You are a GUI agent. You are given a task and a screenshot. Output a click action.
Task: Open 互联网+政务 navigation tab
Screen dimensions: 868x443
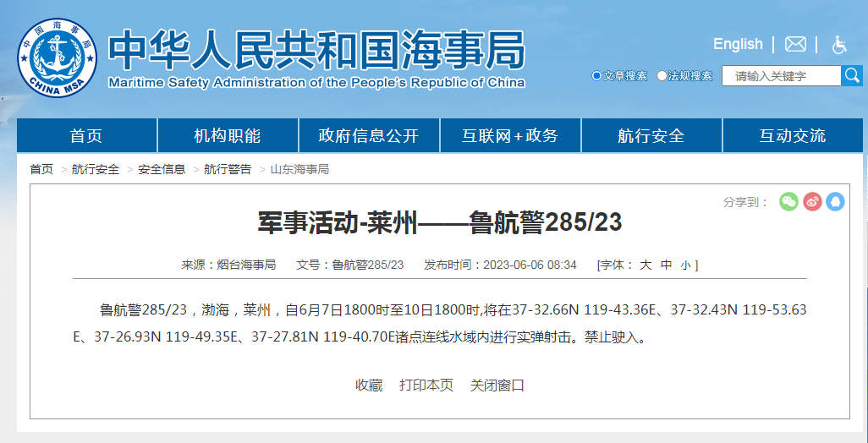pyautogui.click(x=510, y=135)
